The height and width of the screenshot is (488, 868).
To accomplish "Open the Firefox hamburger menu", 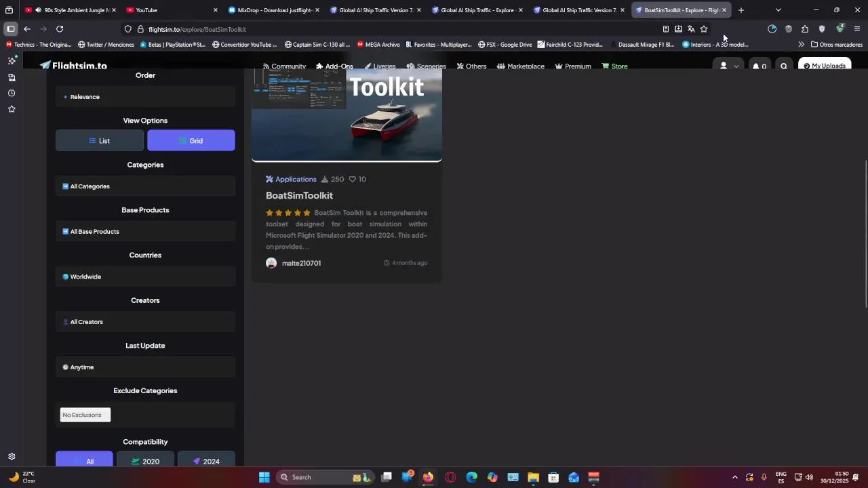I will 857,29.
